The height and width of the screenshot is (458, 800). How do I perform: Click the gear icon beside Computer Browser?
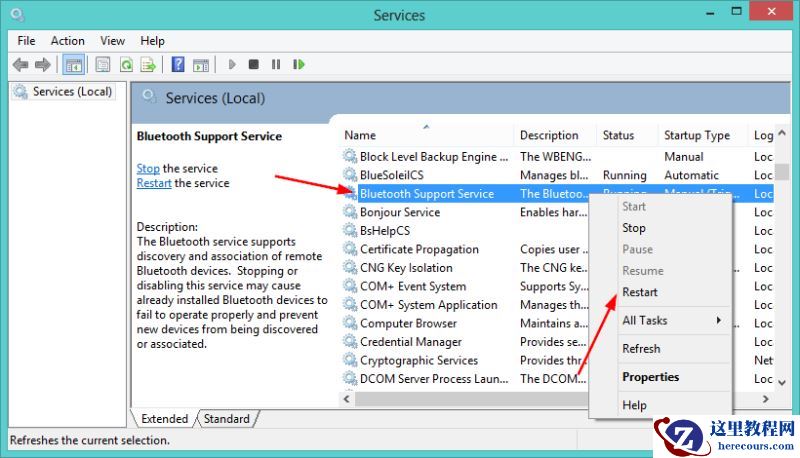(350, 323)
